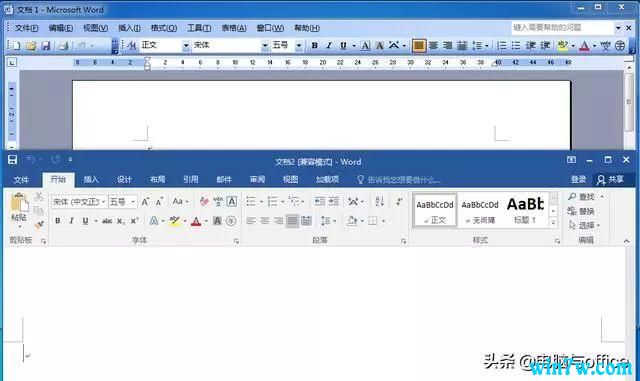The width and height of the screenshot is (640, 381).
Task: Toggle Bold B in Word 2003 toolbar
Action: coord(314,46)
